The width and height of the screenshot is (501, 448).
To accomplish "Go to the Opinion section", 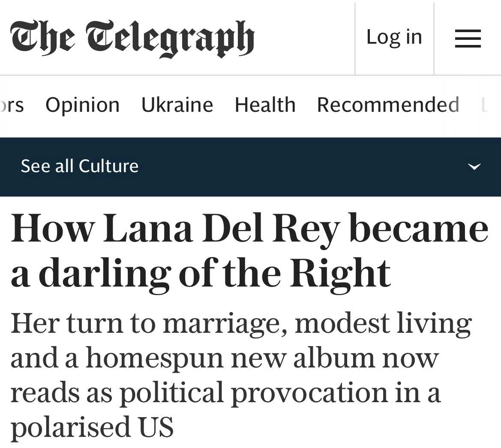I will click(x=82, y=105).
